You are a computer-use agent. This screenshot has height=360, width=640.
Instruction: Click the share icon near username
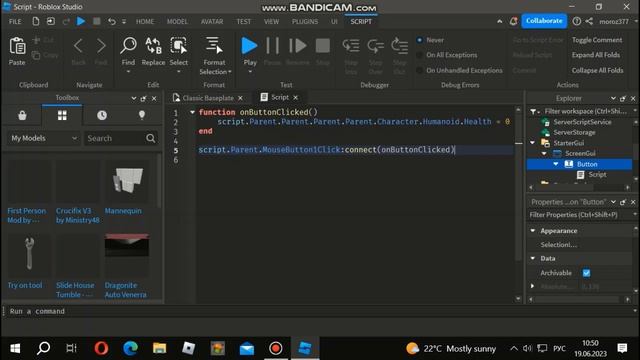coord(589,21)
